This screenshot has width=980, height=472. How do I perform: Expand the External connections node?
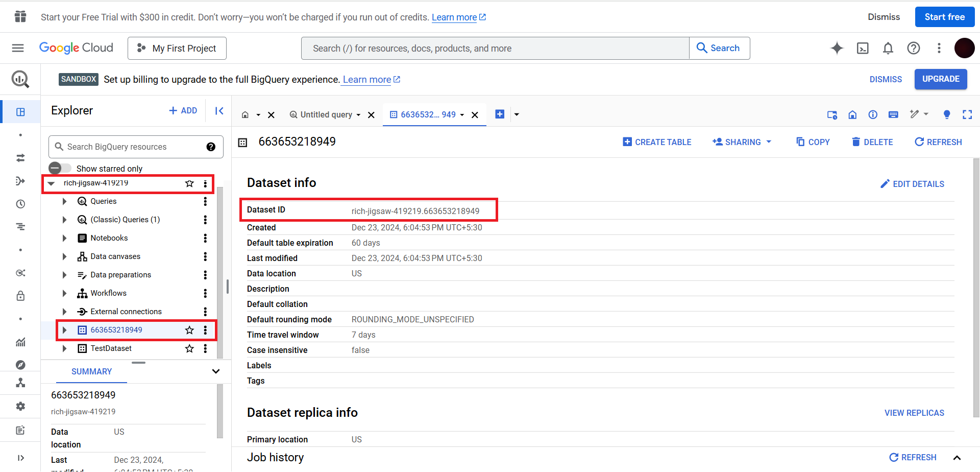click(64, 312)
